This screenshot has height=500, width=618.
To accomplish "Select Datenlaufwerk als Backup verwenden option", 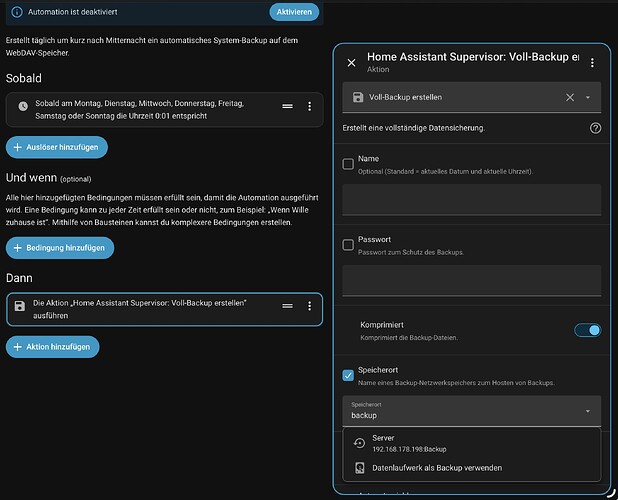I will pyautogui.click(x=472, y=468).
